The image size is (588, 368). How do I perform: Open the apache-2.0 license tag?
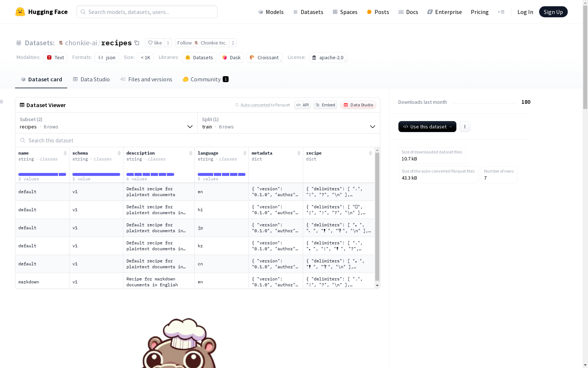[328, 57]
